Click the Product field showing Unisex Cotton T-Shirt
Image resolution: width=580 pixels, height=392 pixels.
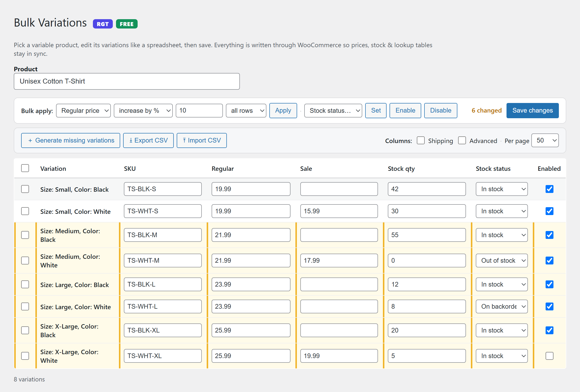pos(127,81)
